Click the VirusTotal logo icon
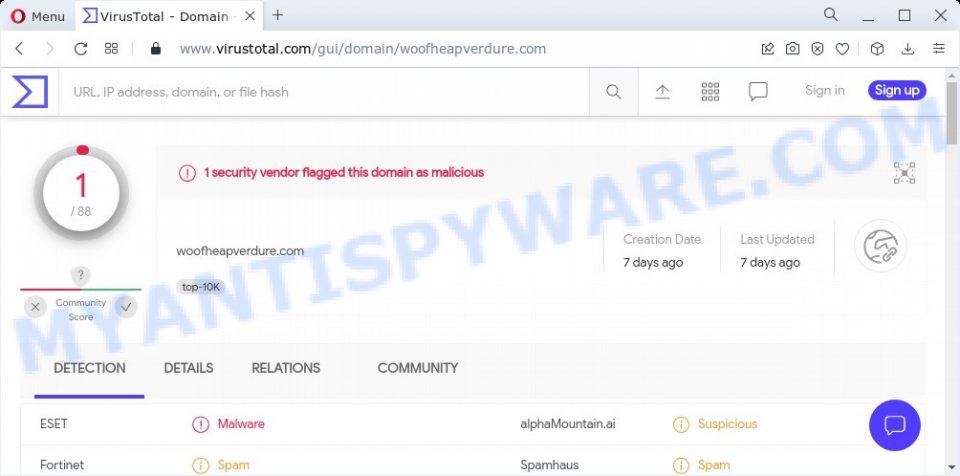960x476 pixels. click(x=29, y=92)
